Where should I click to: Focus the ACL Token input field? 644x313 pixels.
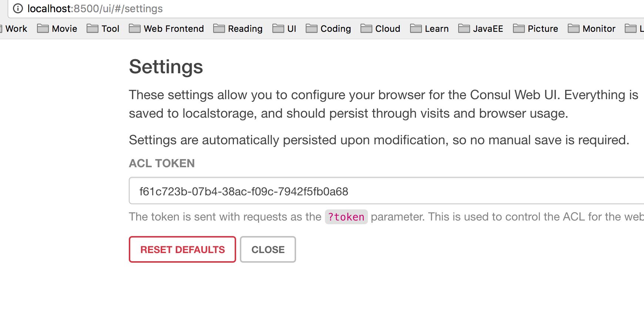385,191
